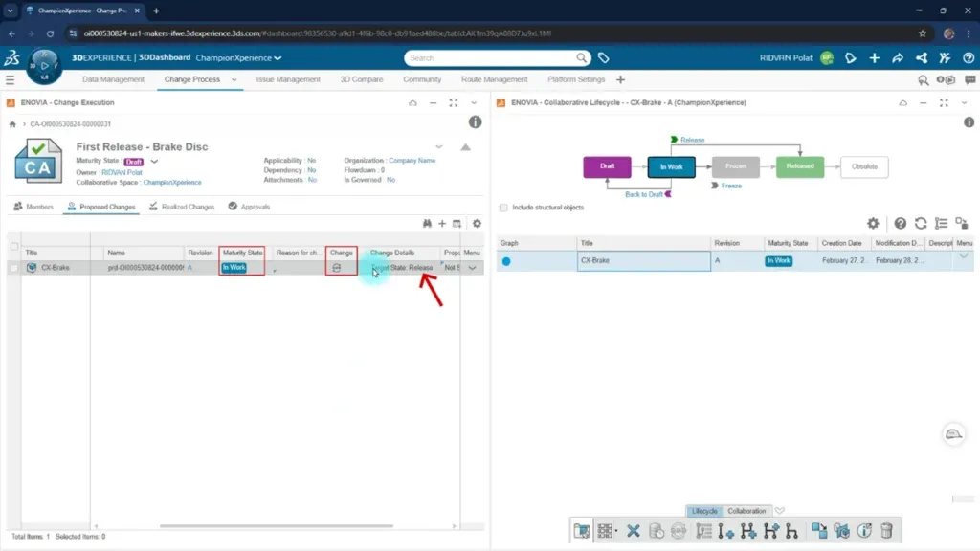Reload the page with browser refresh button
The image size is (980, 551).
coord(50,33)
